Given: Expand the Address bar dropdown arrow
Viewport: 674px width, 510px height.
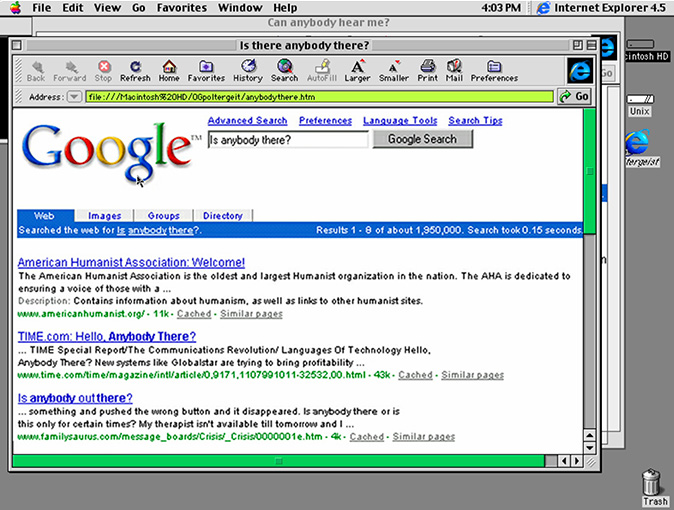Looking at the screenshot, I should (x=75, y=97).
